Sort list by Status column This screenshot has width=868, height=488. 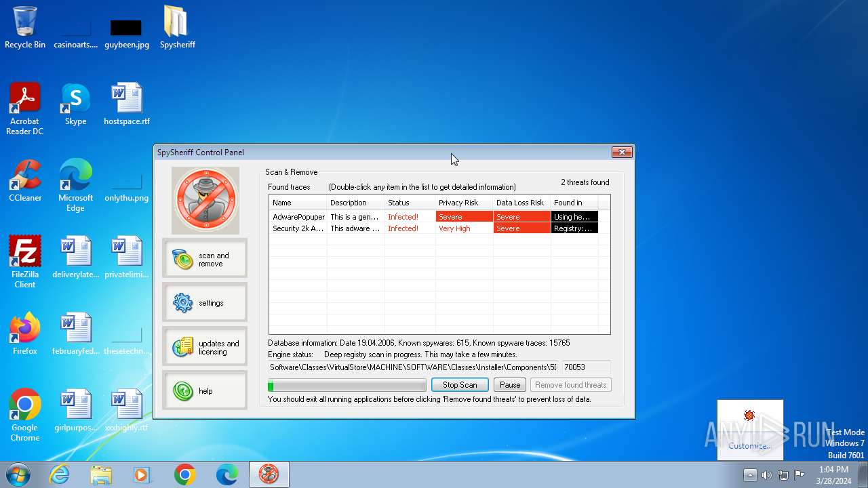click(x=410, y=203)
